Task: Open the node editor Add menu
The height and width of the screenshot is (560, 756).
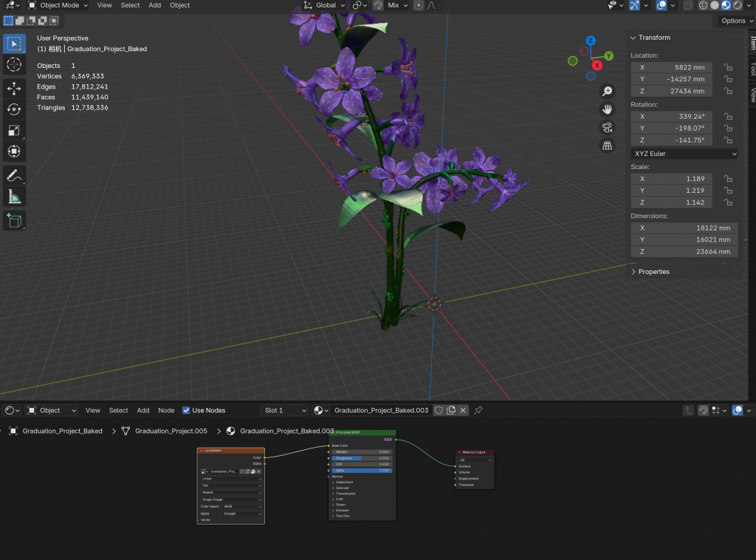Action: click(143, 411)
